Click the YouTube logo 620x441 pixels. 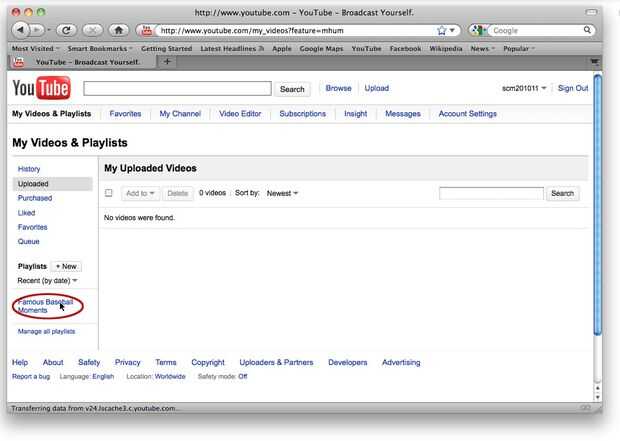(x=42, y=88)
